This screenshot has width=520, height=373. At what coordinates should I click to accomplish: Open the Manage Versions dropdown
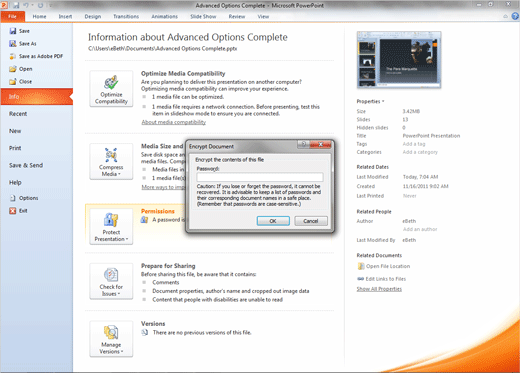pos(111,339)
